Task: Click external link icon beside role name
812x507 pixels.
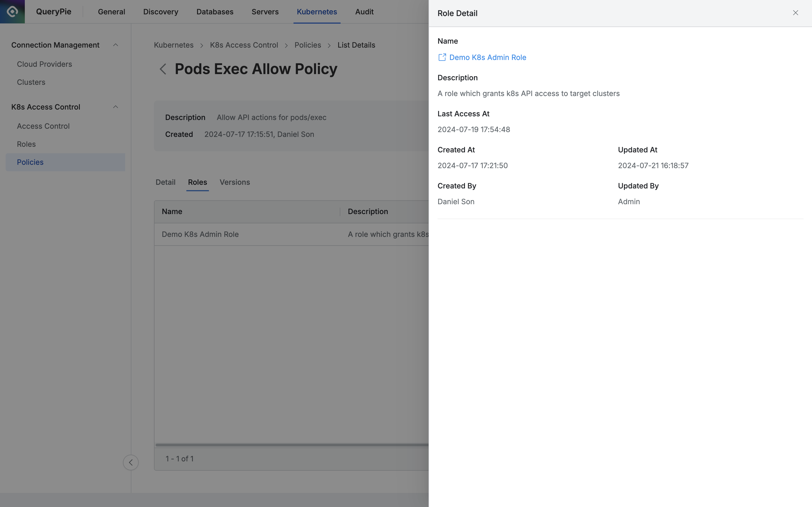Action: [442, 57]
